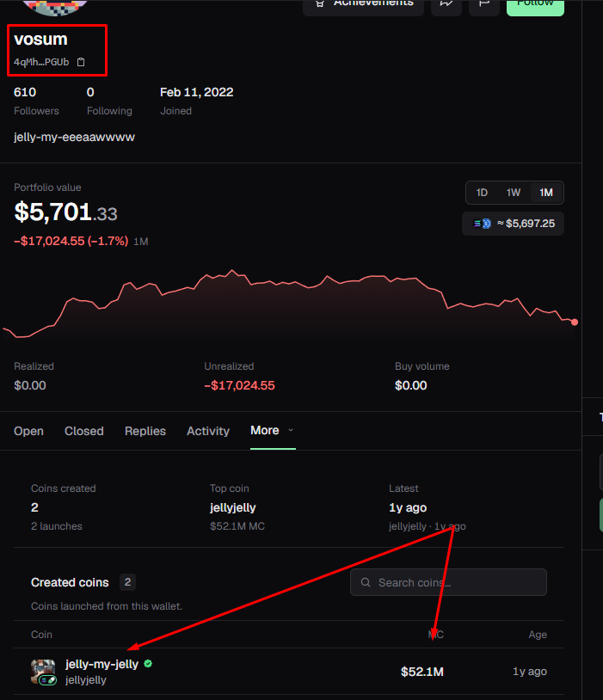Click the 2 launches text
Image resolution: width=603 pixels, height=700 pixels.
tap(57, 526)
